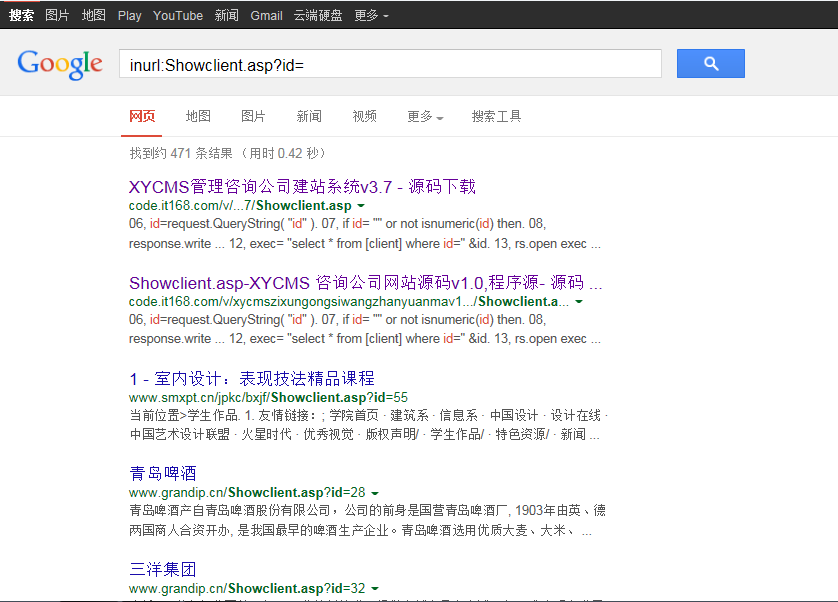Select the 网页 results tab
This screenshot has height=602, width=838.
(142, 116)
